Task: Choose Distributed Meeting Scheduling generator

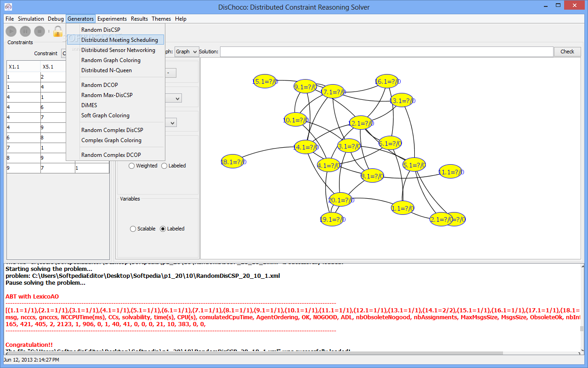Action: coord(115,40)
